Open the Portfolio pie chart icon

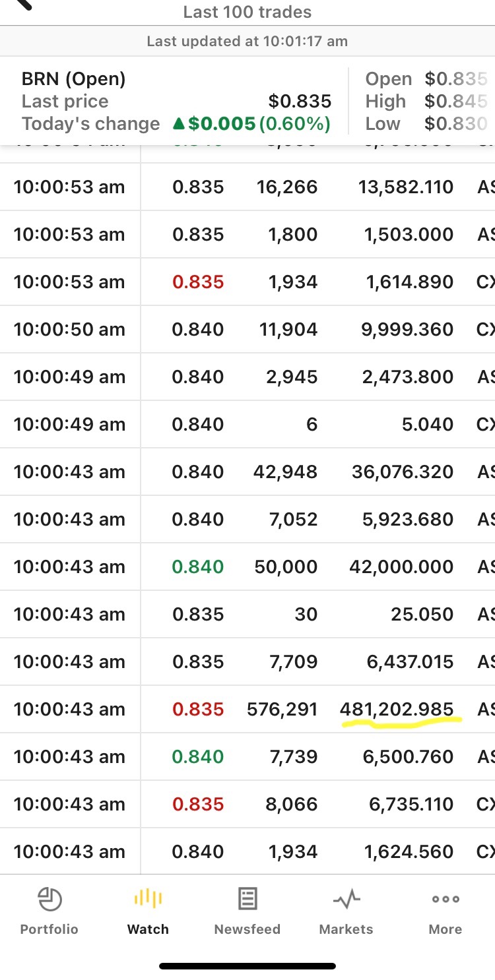[x=49, y=900]
